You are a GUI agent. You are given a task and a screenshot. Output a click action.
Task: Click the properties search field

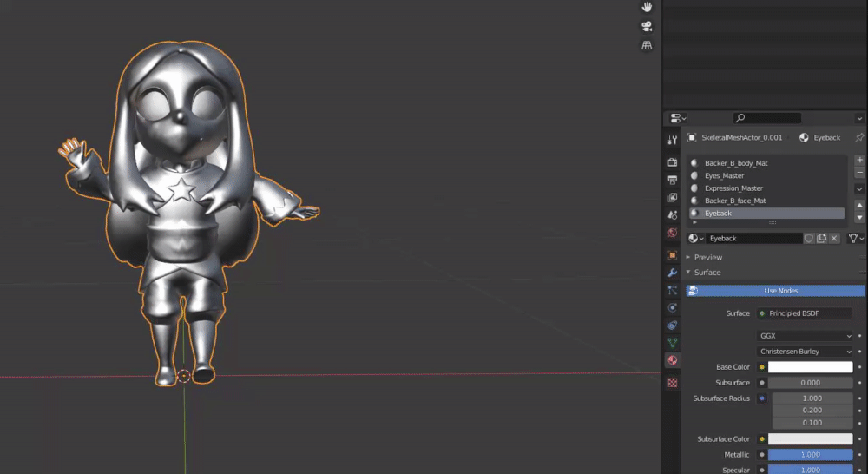pos(767,118)
